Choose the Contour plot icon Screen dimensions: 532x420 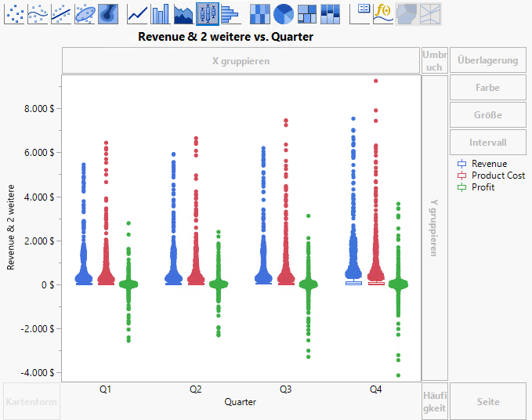[x=109, y=13]
